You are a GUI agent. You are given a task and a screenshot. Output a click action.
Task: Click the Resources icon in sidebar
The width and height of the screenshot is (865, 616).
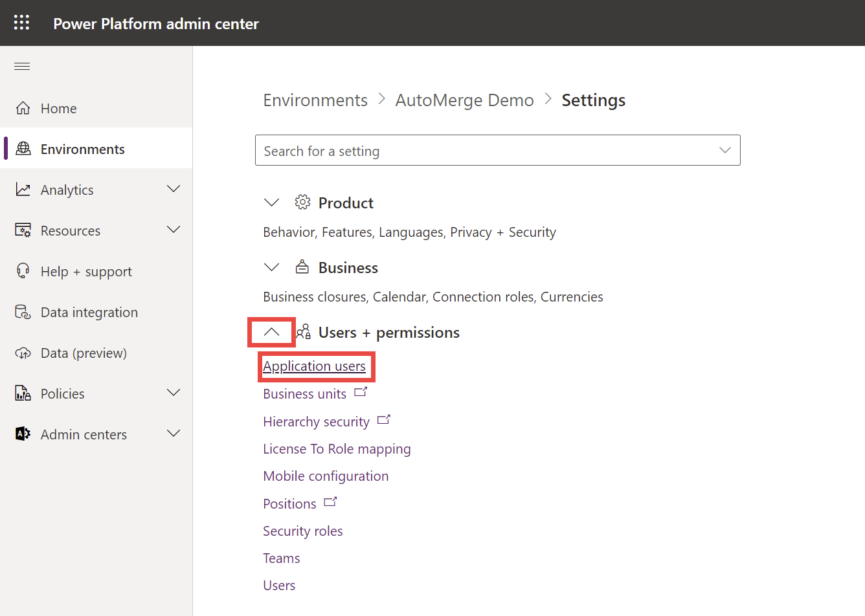point(23,230)
